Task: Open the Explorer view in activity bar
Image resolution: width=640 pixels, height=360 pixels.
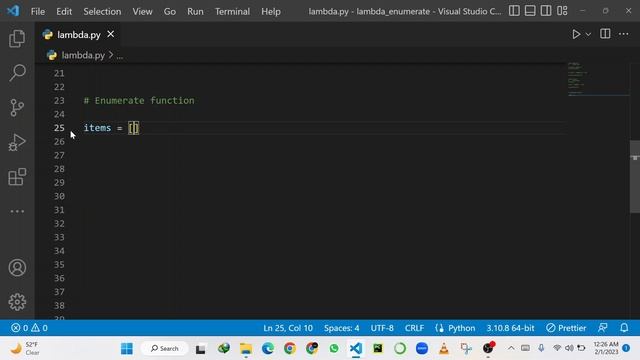Action: [17, 38]
